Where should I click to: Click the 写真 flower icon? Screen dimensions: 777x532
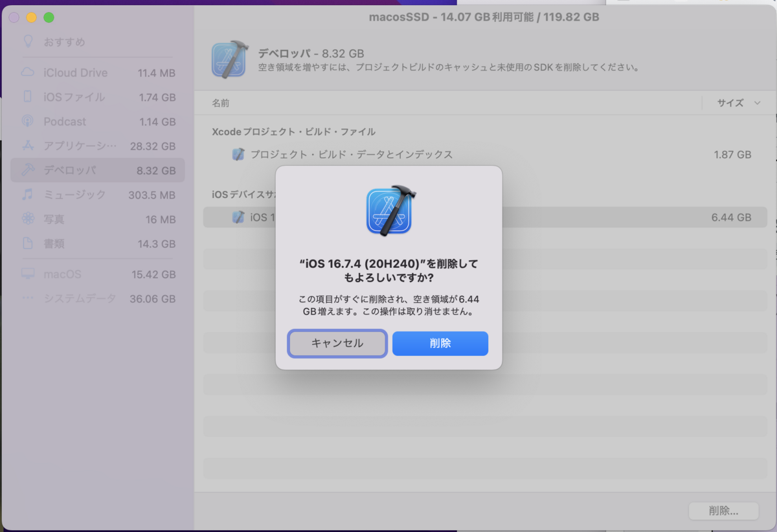point(28,219)
